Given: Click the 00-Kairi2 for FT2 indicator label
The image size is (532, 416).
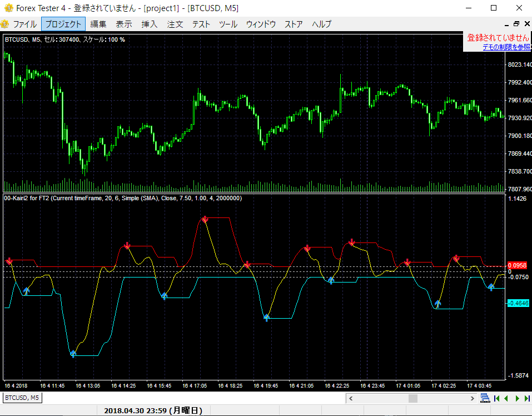Looking at the screenshot, I should pos(123,198).
